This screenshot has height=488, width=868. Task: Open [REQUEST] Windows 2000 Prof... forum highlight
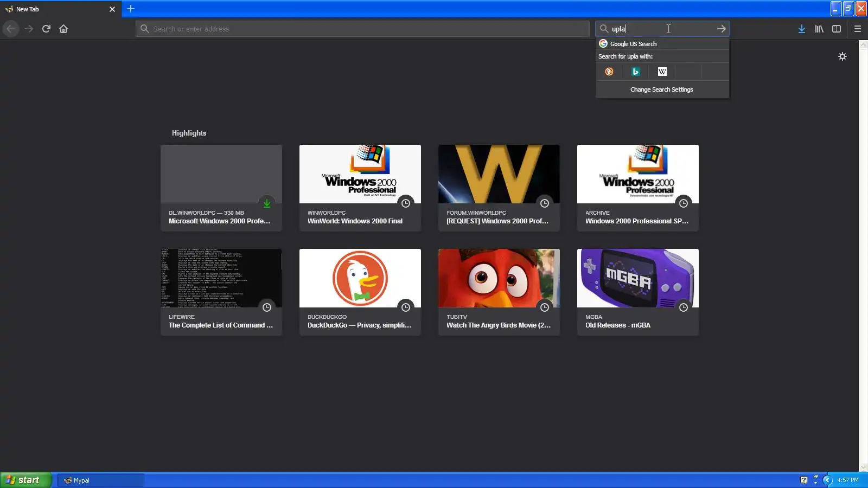click(499, 188)
